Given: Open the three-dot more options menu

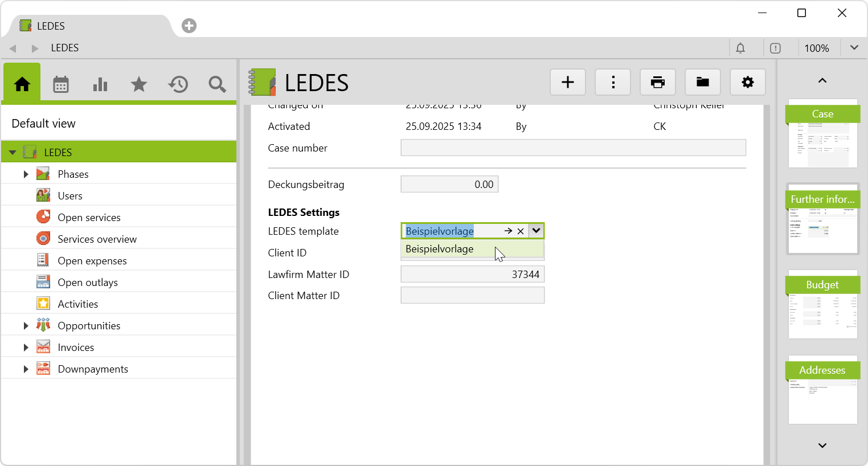Looking at the screenshot, I should pyautogui.click(x=613, y=83).
